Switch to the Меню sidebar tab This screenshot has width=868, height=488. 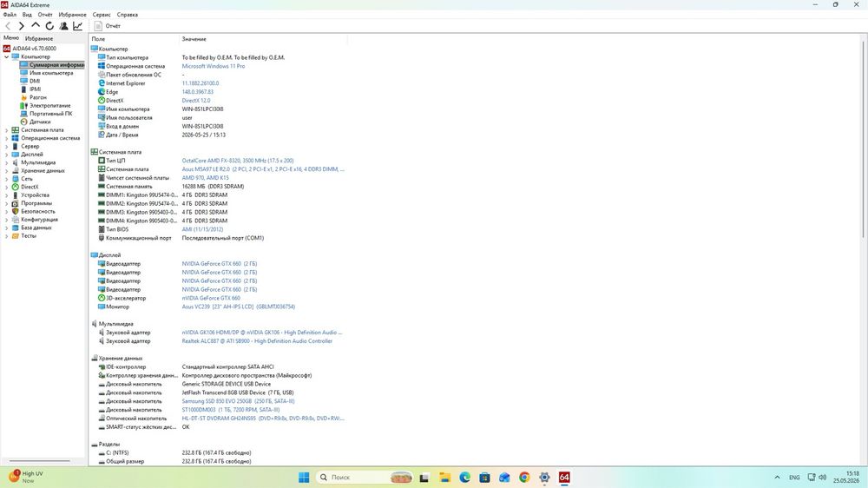[x=11, y=37]
